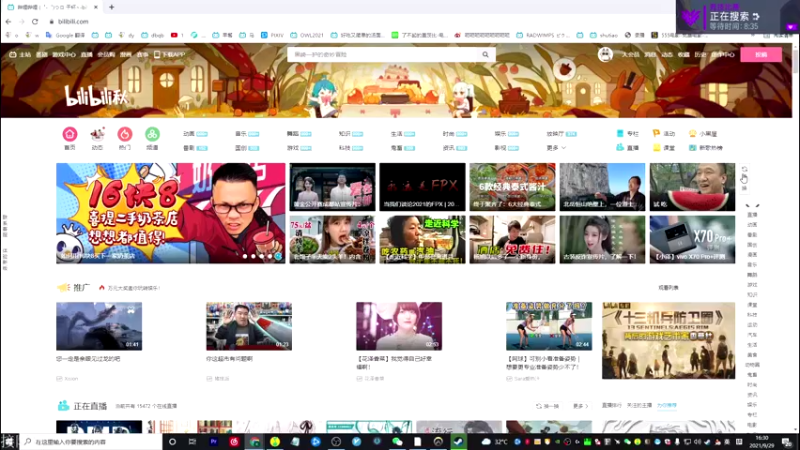Click the bilibili秋 logo on banner
Screen dimensions: 800x450
click(x=96, y=96)
